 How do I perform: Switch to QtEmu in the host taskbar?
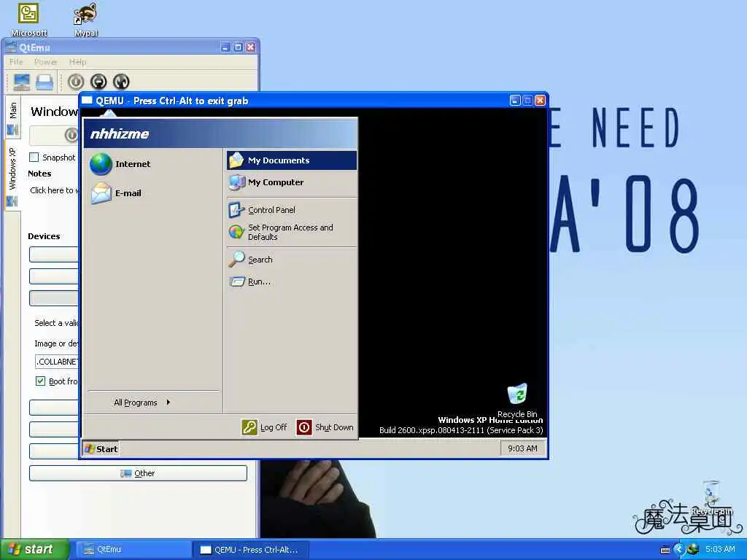[133, 550]
